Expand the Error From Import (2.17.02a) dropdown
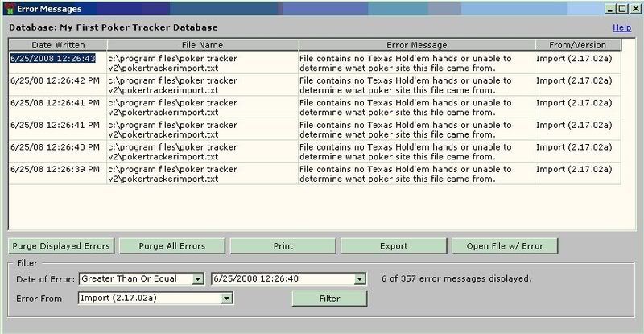644x334 pixels. tap(227, 298)
